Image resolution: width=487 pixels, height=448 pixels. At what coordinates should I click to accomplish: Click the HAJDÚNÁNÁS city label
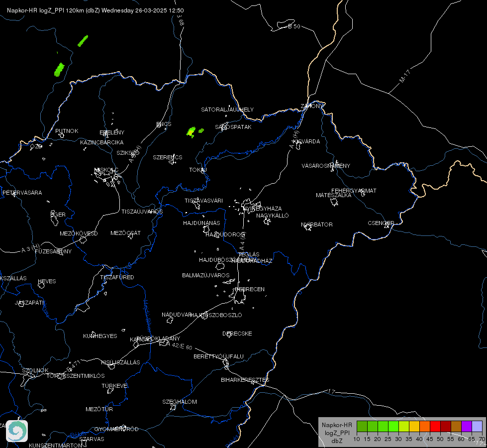[x=201, y=223]
